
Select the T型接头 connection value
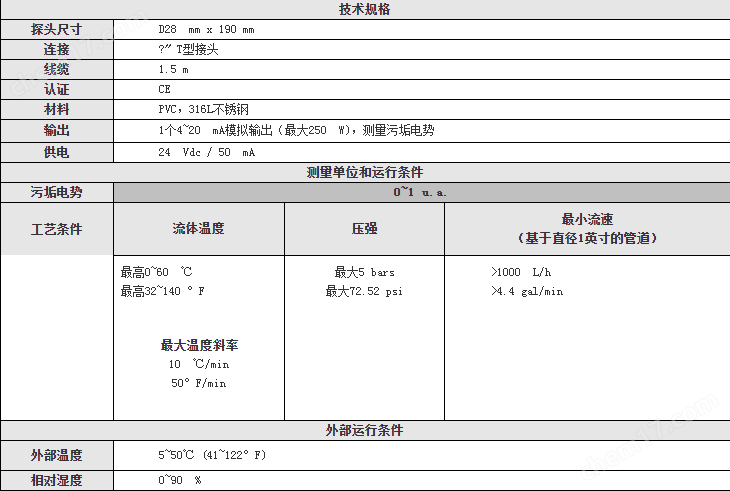point(188,49)
